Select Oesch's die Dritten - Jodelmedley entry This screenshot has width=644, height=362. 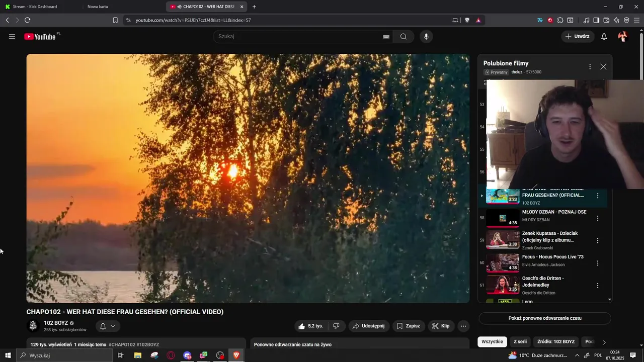(543, 285)
